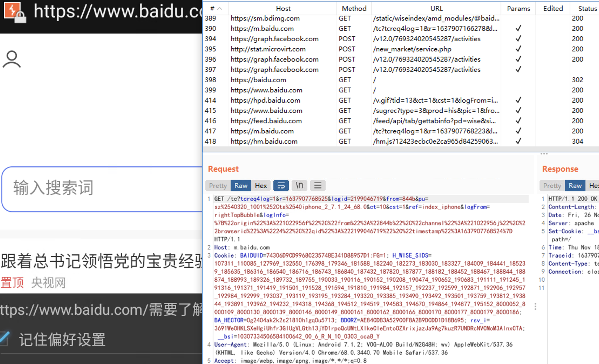This screenshot has height=364, width=599.
Task: Toggle the 记住偏好设置 checkbox
Action: point(4,339)
